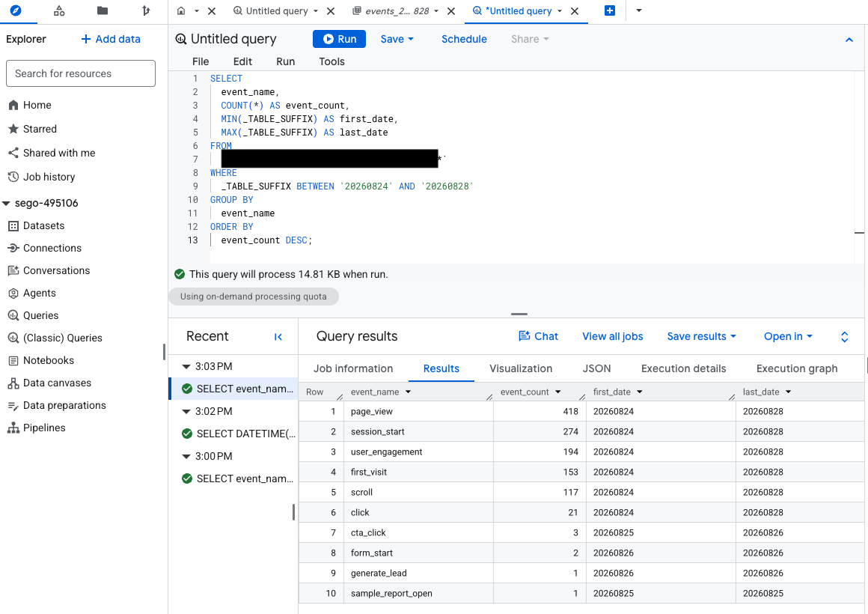Open the shapes icon in top sidebar

58,10
